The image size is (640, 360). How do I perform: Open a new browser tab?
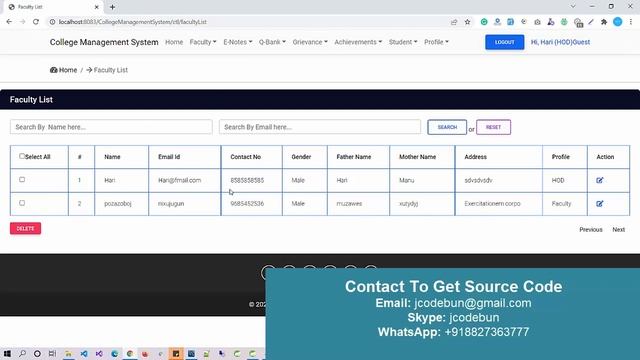[112, 7]
